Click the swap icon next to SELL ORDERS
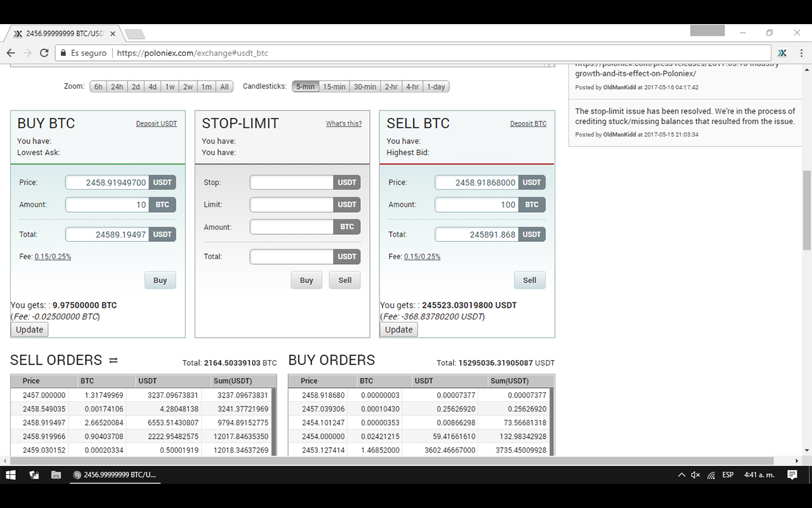812x508 pixels. (114, 360)
